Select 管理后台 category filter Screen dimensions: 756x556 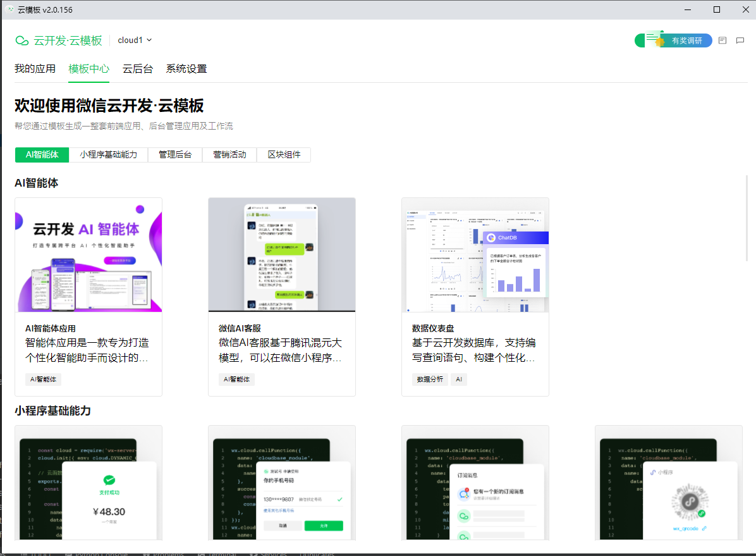click(x=175, y=154)
